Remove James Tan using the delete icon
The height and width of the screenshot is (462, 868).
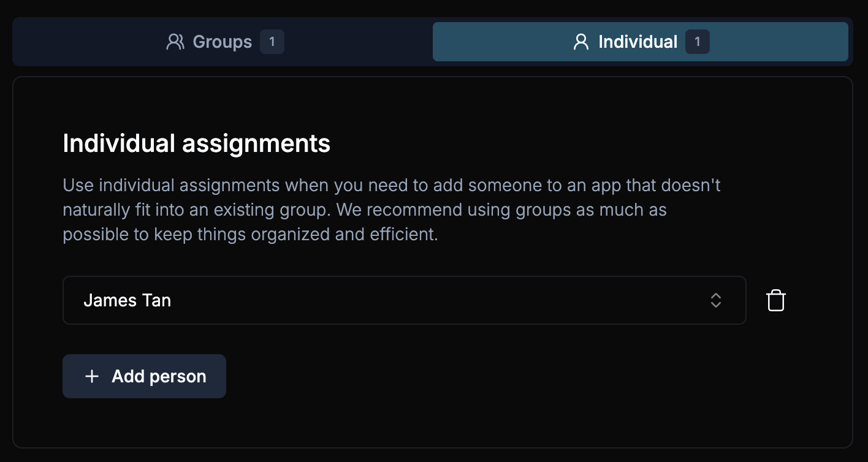(775, 300)
